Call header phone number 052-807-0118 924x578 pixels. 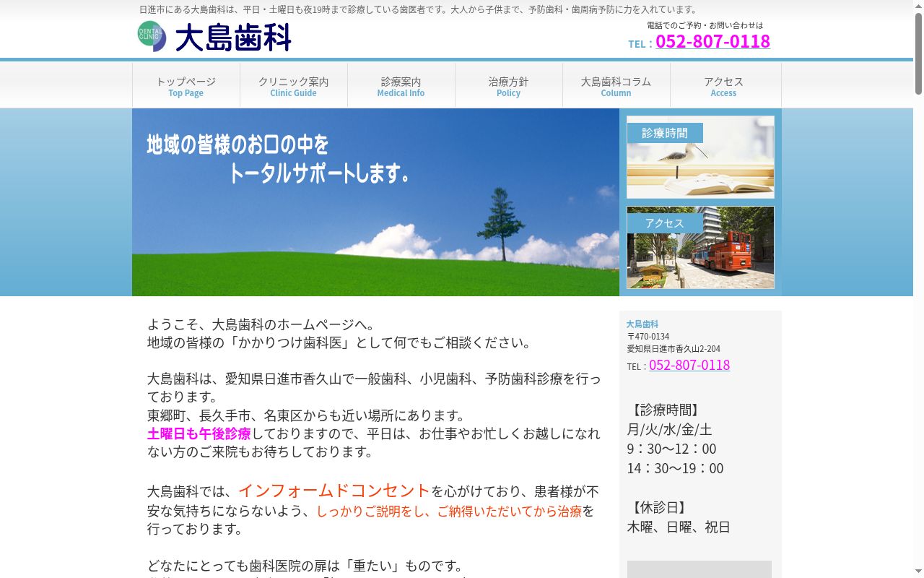click(x=712, y=41)
